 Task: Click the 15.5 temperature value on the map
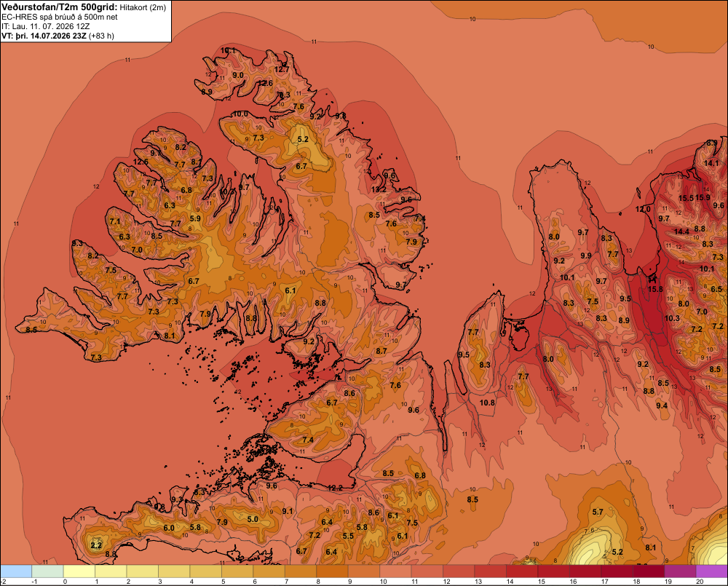click(686, 198)
